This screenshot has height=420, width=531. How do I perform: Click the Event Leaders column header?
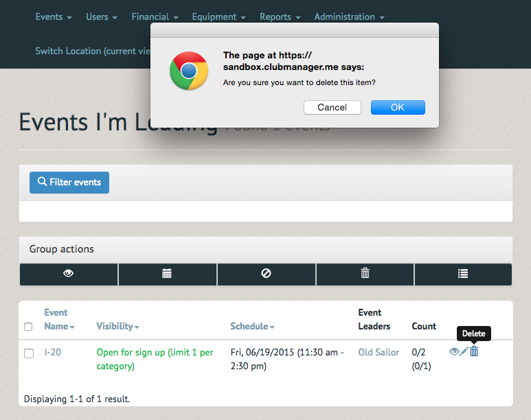374,320
